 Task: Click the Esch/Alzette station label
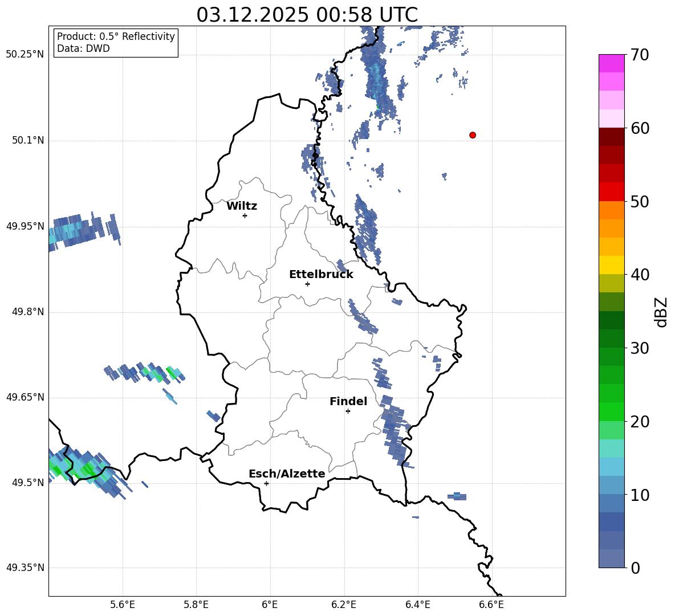point(287,474)
